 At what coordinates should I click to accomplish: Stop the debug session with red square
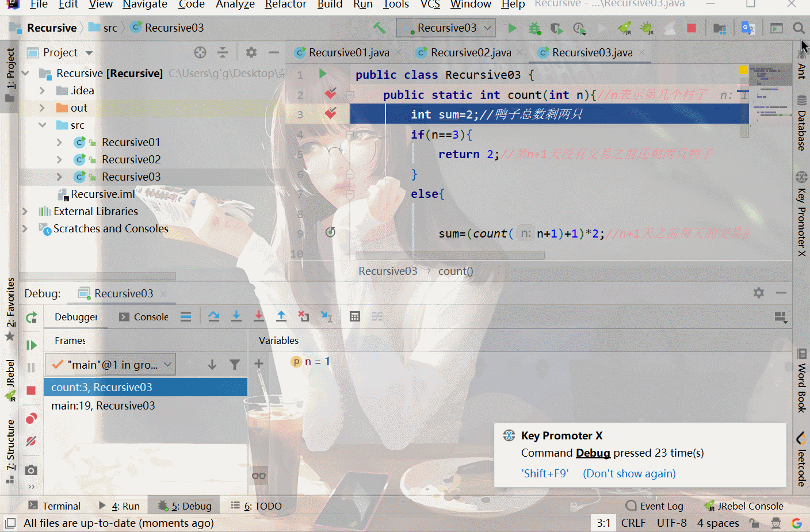[31, 391]
